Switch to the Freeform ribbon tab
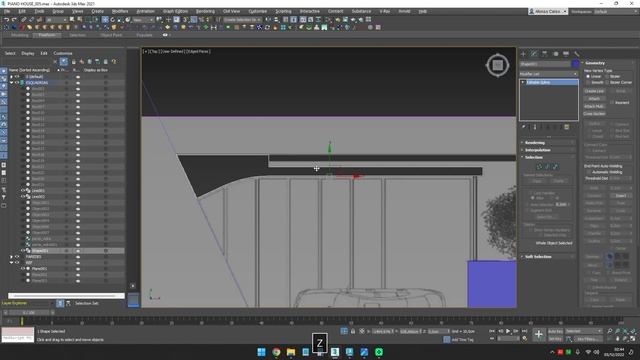Image resolution: width=640 pixels, height=360 pixels. 47,35
